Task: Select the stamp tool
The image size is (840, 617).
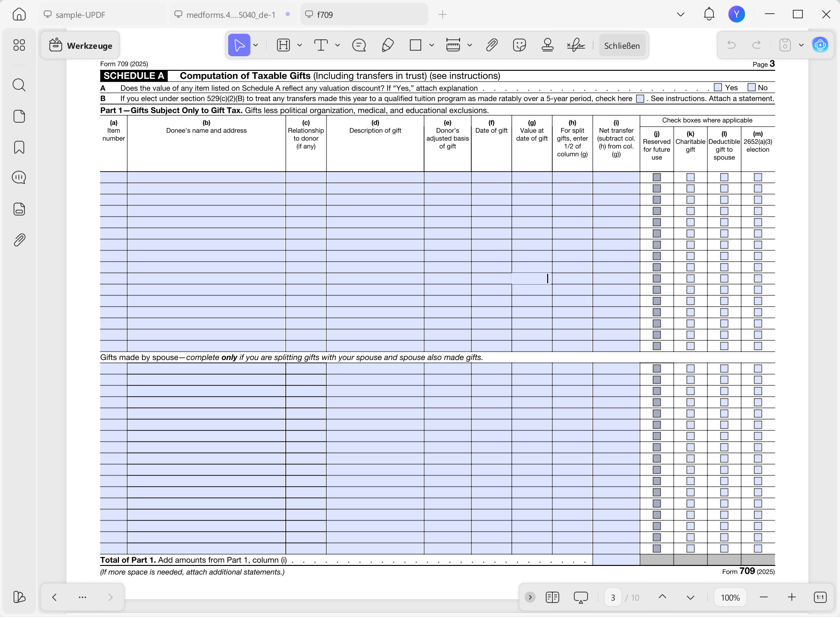Action: point(548,45)
